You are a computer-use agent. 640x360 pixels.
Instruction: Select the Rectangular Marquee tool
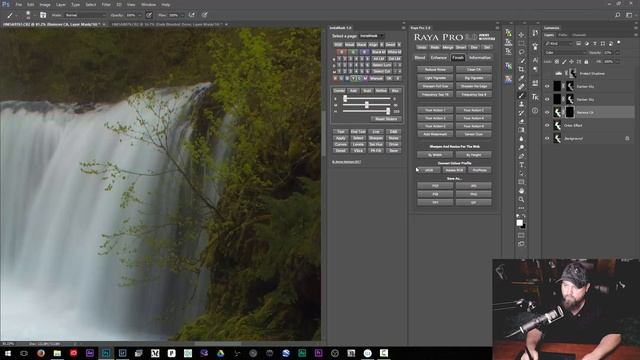[521, 43]
